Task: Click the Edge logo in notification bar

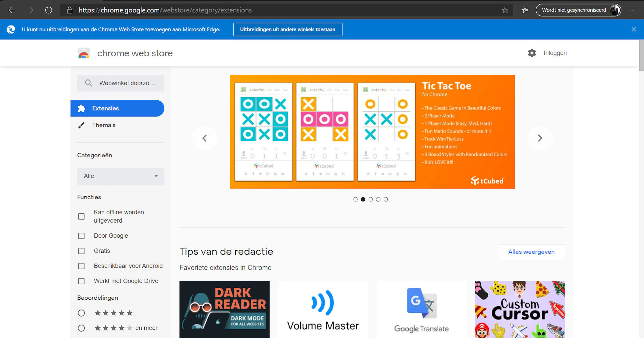Action: 11,30
